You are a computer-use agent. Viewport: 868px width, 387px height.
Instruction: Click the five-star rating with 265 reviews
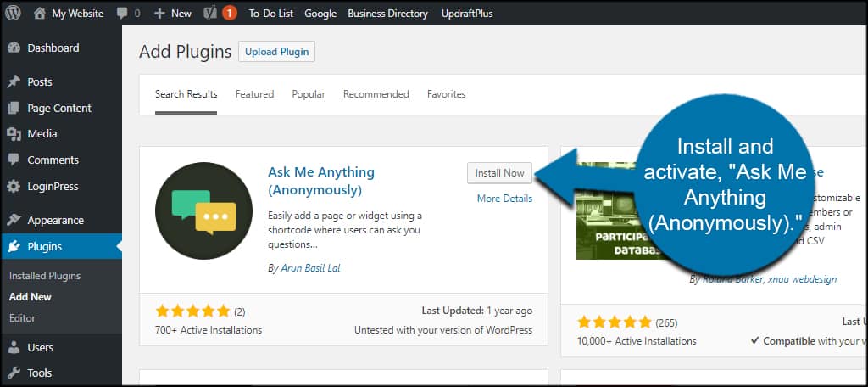click(615, 322)
